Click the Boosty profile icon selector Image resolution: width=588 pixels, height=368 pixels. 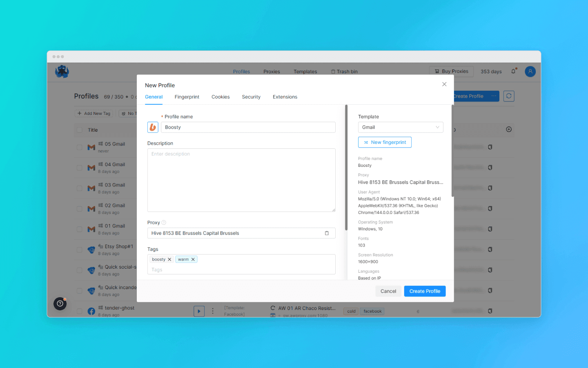153,127
